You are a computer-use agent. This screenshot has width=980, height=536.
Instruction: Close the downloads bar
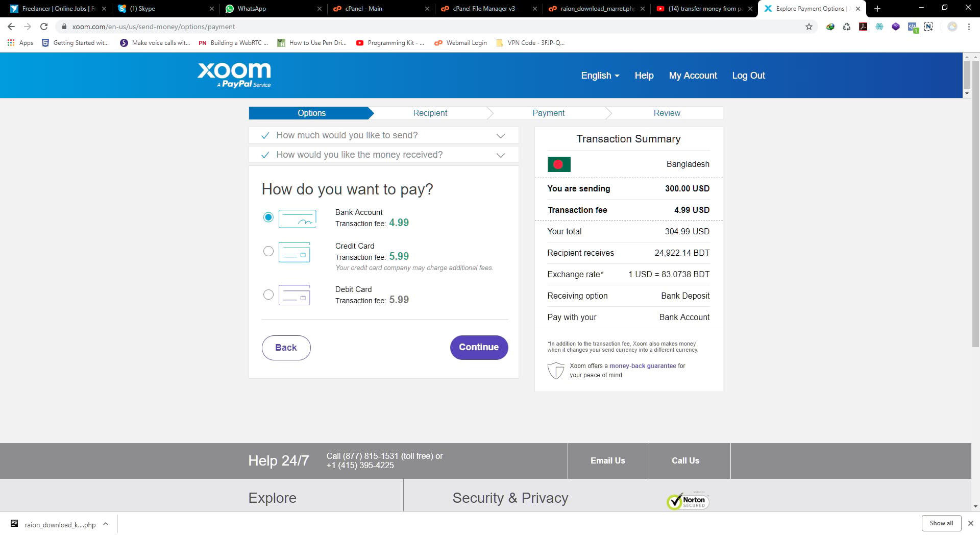[x=971, y=523]
